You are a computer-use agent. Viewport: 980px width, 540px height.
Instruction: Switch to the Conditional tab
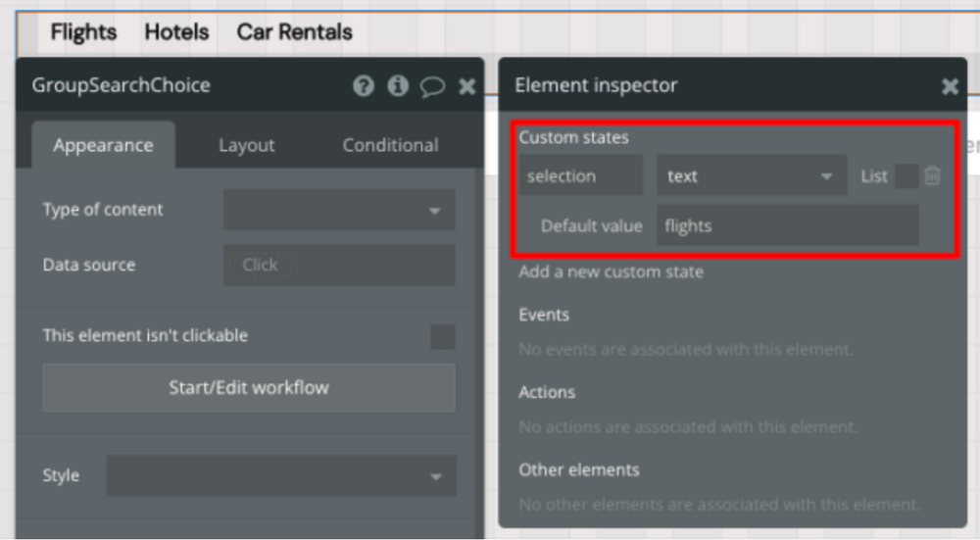point(390,145)
